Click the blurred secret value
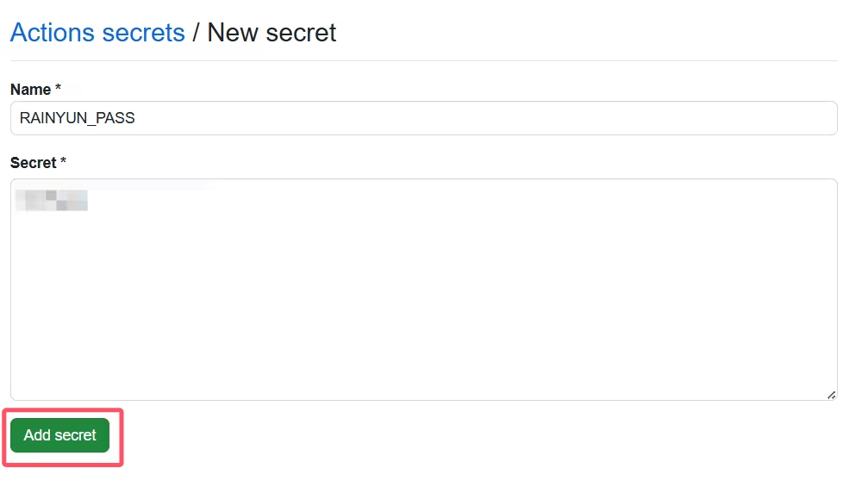This screenshot has width=868, height=487. coord(53,201)
